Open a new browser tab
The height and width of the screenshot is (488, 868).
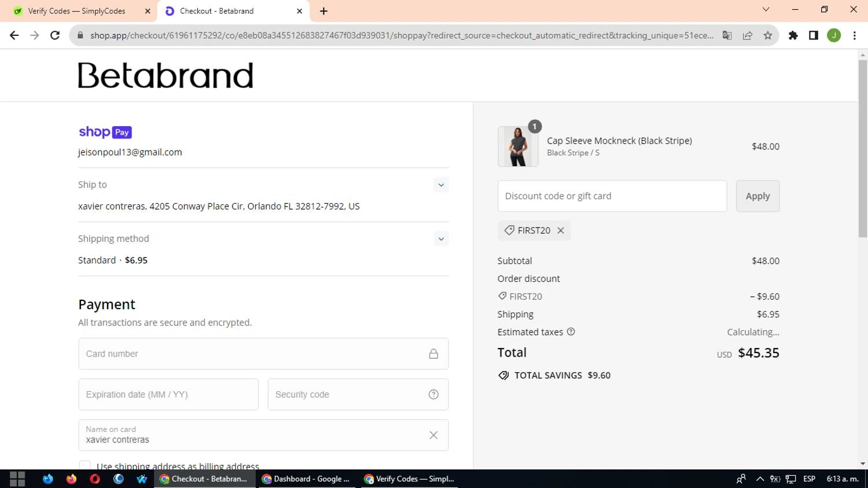point(323,11)
